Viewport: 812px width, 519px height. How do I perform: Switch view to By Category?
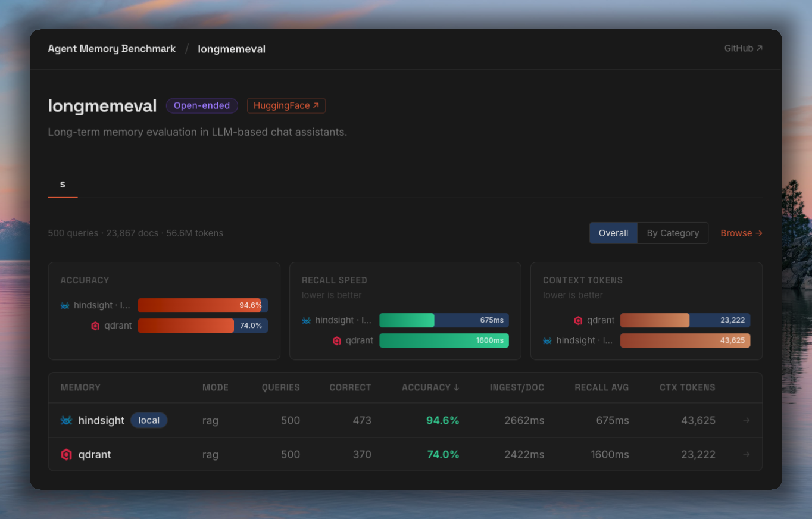pos(673,233)
